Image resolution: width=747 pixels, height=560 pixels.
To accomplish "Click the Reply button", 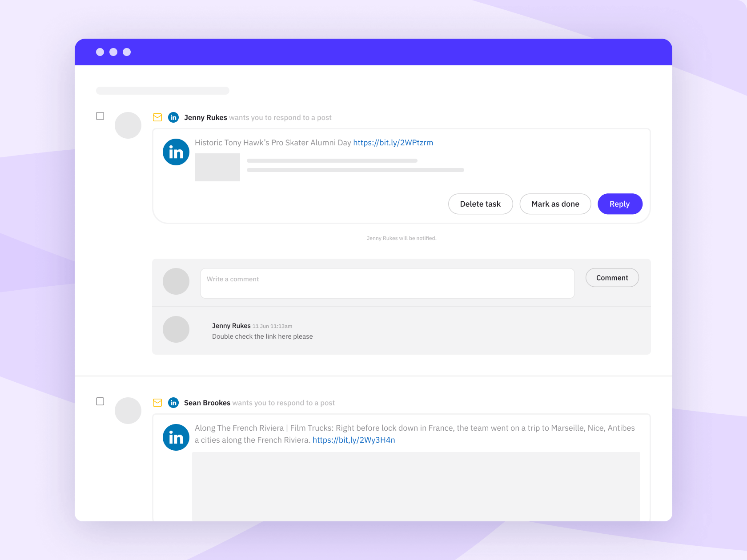I will click(x=620, y=204).
